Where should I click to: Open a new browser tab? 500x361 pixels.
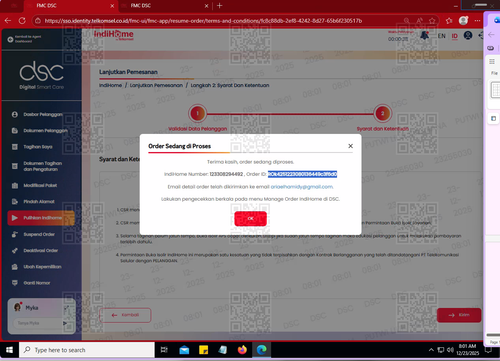tap(219, 6)
